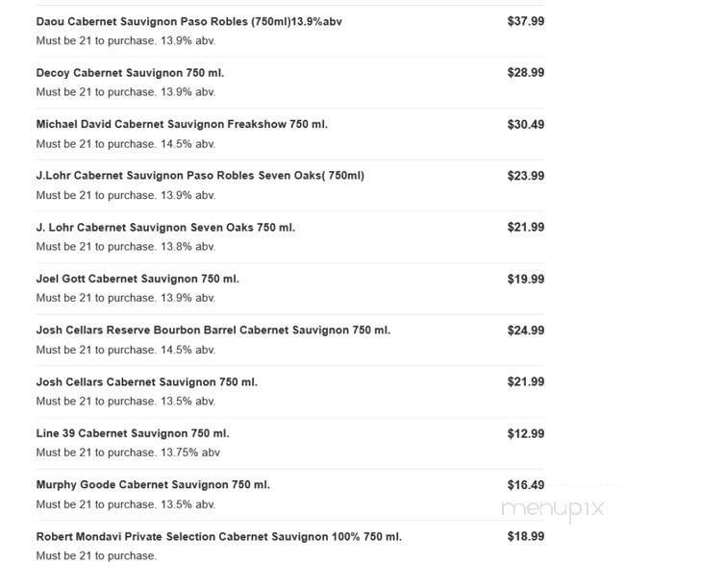Select Robert Mondavi Private Selection Cabernet Sauvignon
Viewport: 725px width, 588px height.
218,537
